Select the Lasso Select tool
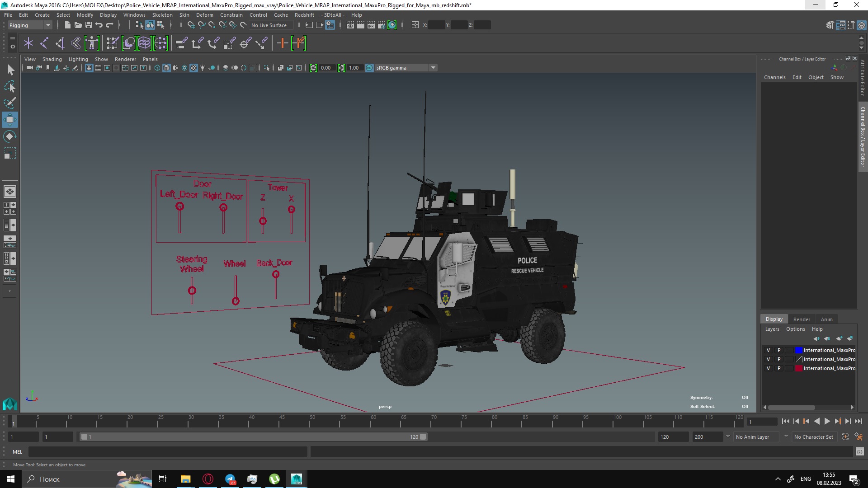This screenshot has height=488, width=868. coord(10,86)
